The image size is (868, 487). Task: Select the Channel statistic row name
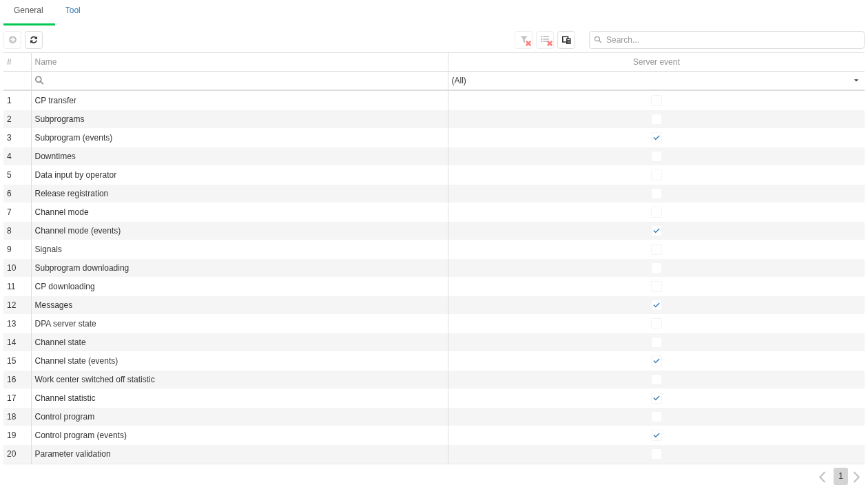(x=65, y=398)
